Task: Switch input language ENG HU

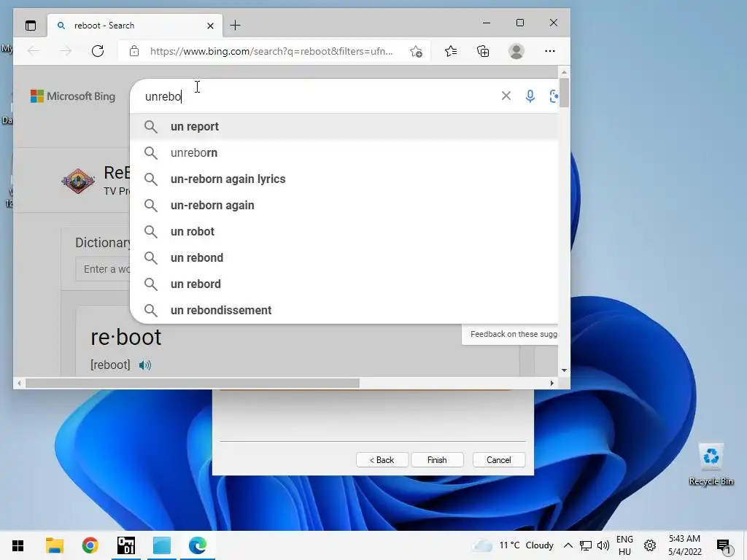Action: [624, 545]
